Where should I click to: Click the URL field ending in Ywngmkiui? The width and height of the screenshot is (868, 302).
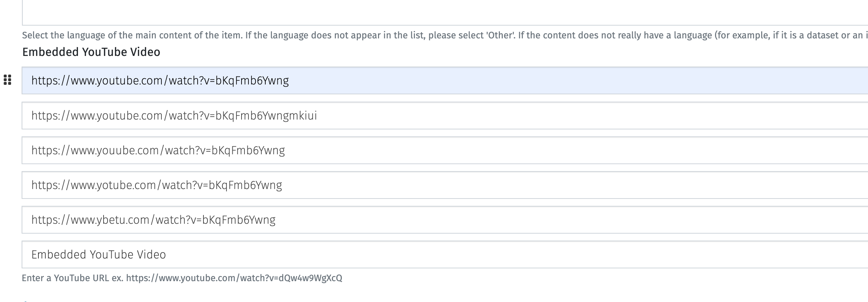439,116
